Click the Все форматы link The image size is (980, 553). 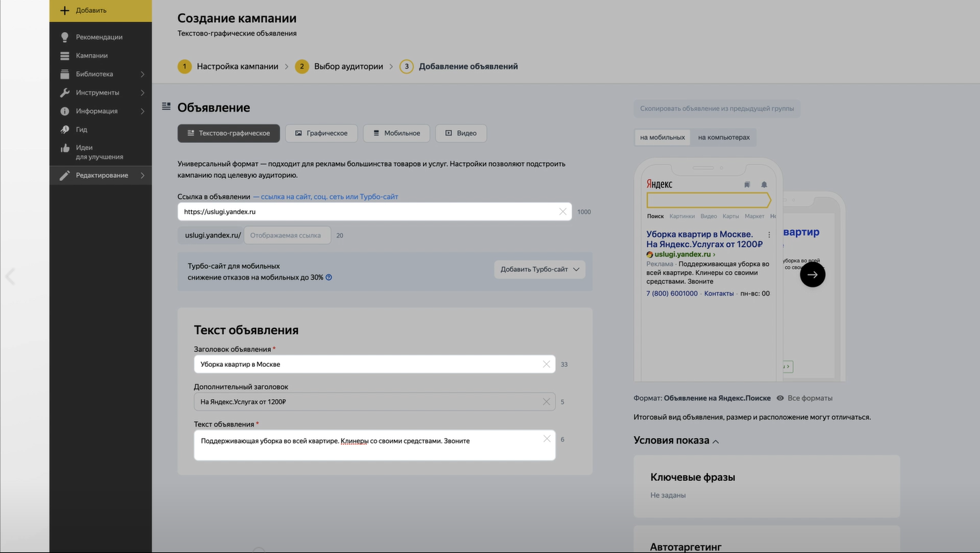pyautogui.click(x=810, y=398)
